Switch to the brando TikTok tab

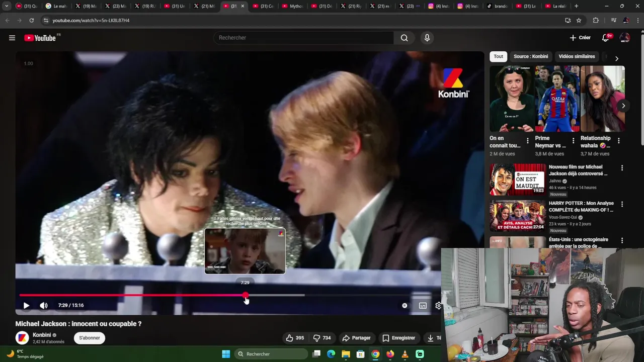[x=498, y=6]
